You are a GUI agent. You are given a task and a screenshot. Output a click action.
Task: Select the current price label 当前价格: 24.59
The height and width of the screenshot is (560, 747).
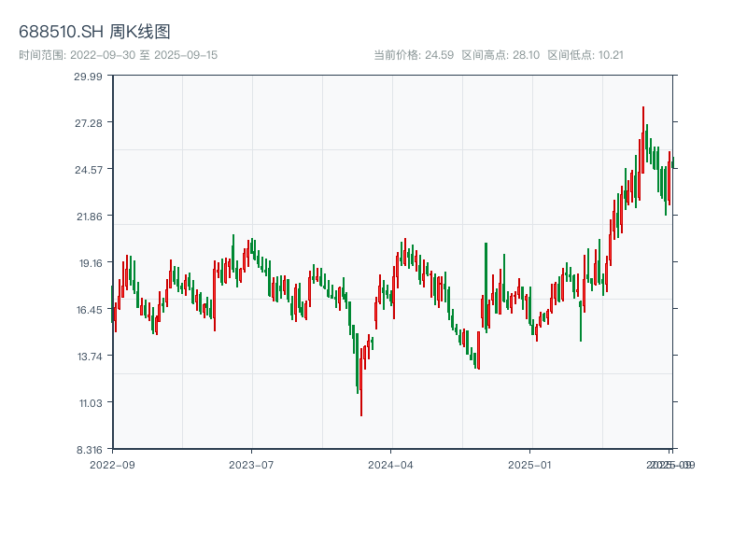click(x=414, y=55)
